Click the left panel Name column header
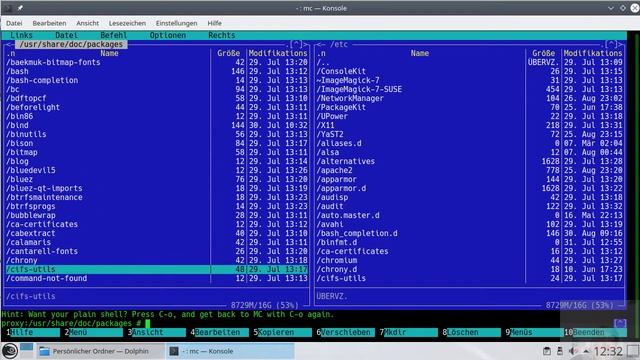640x360 pixels. [x=109, y=53]
